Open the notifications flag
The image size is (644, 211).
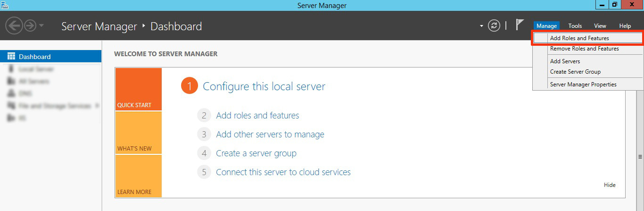520,25
